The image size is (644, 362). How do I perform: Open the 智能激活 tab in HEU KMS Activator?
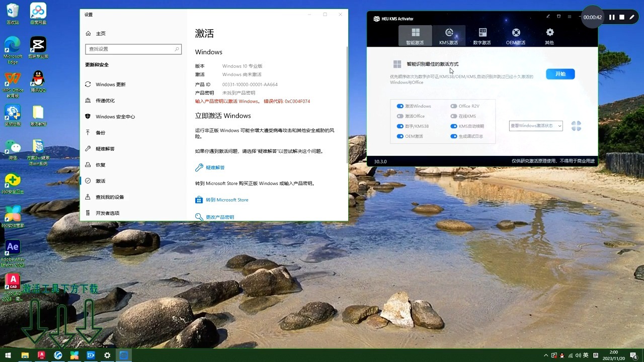415,36
